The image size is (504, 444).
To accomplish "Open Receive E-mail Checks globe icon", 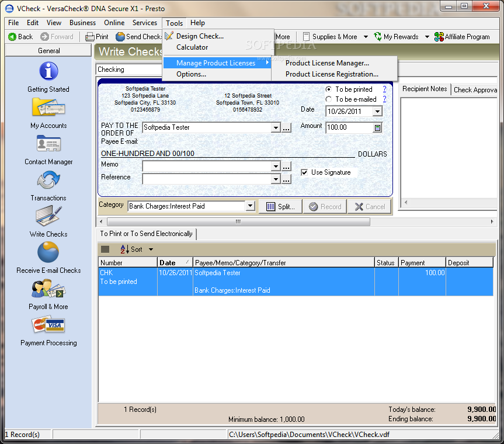I will pyautogui.click(x=48, y=252).
